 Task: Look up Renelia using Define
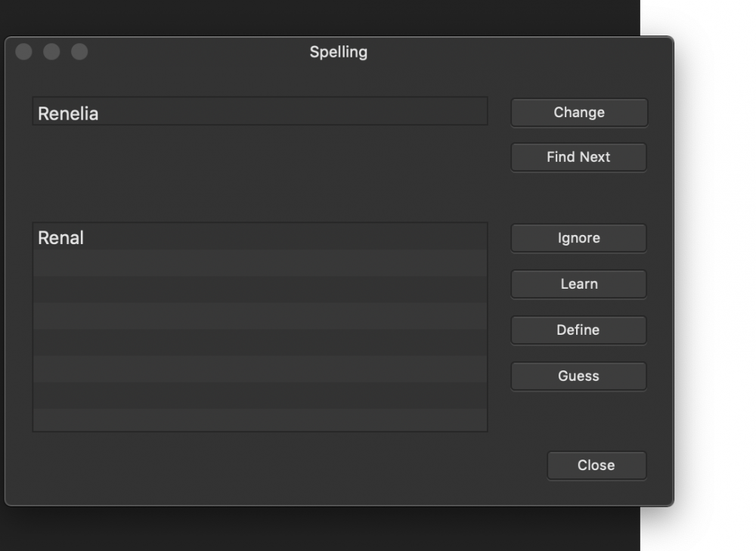(578, 330)
